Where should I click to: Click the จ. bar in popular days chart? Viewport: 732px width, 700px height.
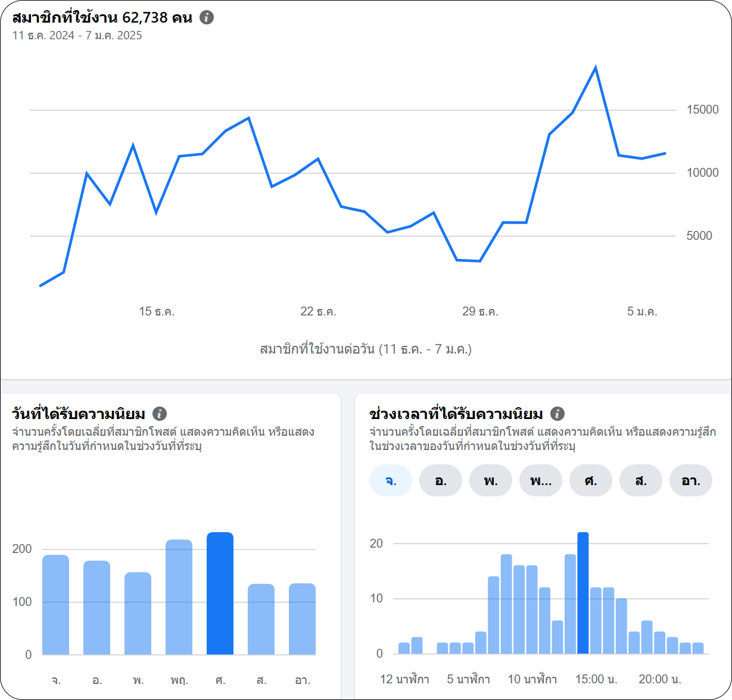(55, 605)
